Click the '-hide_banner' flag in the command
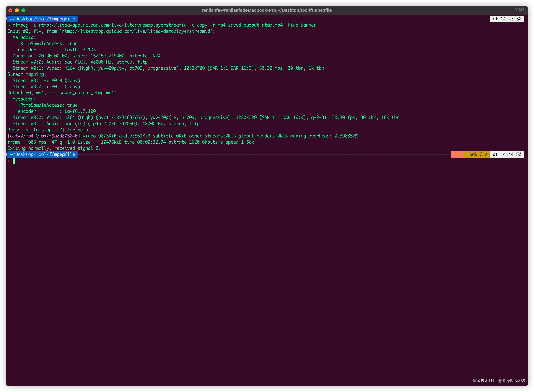The height and width of the screenshot is (392, 534). click(301, 25)
